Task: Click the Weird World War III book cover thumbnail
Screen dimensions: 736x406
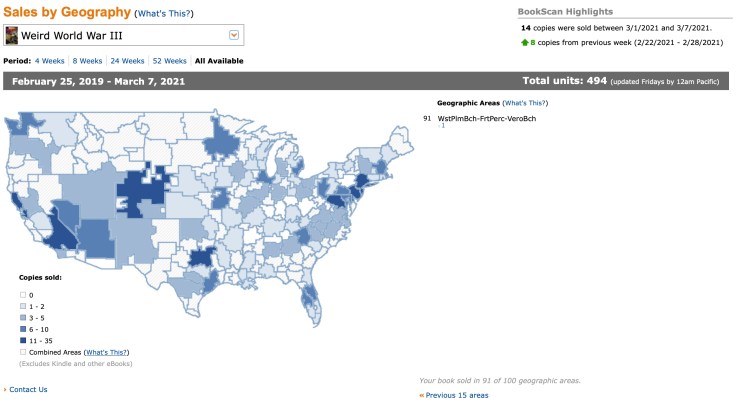Action: pos(12,36)
